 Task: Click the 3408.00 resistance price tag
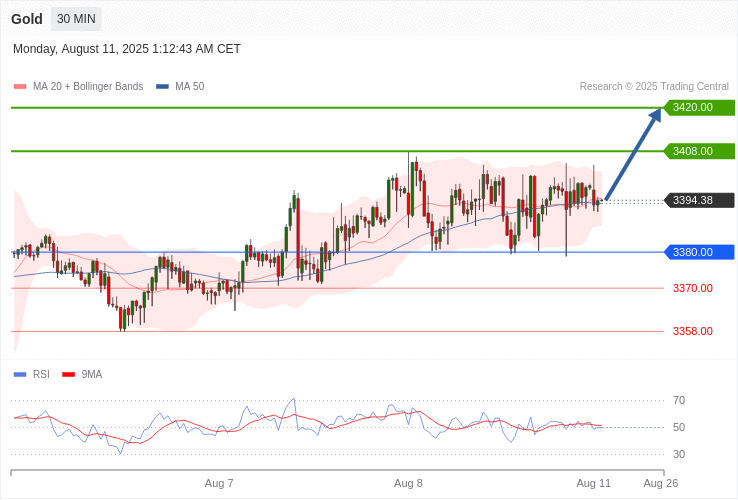coord(699,151)
